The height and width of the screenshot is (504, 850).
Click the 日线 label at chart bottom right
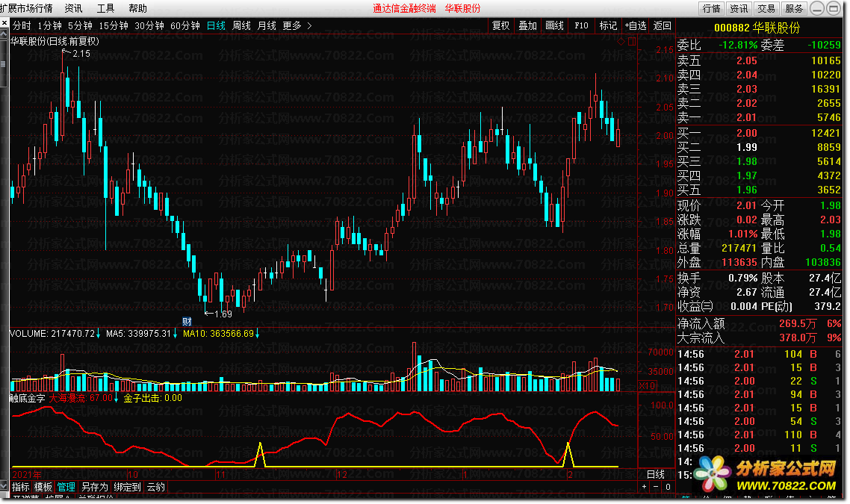pos(656,474)
